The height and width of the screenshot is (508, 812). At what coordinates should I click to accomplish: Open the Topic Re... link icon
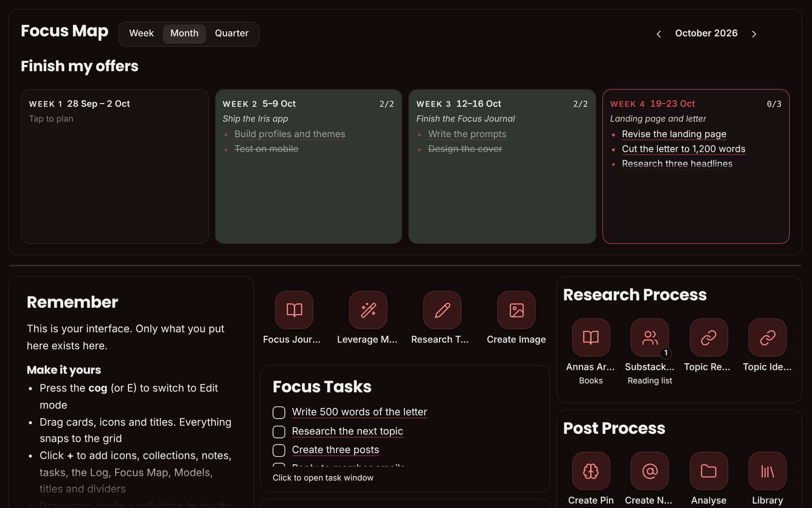pyautogui.click(x=708, y=337)
